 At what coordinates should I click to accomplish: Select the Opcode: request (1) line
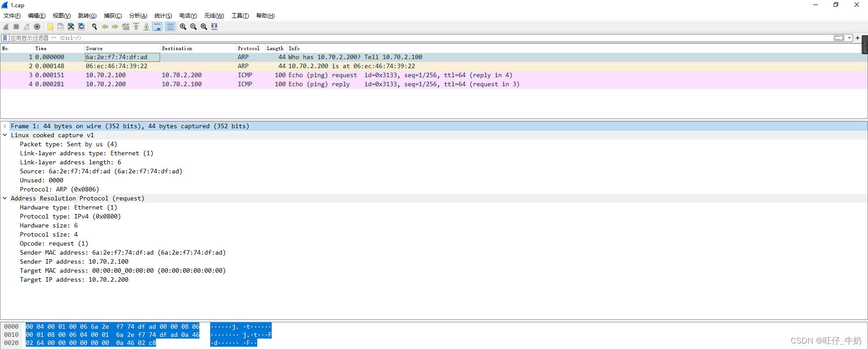click(x=54, y=244)
